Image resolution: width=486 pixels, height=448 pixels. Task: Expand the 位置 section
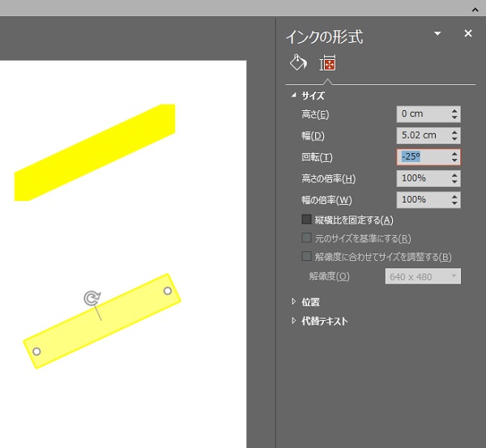(x=293, y=301)
